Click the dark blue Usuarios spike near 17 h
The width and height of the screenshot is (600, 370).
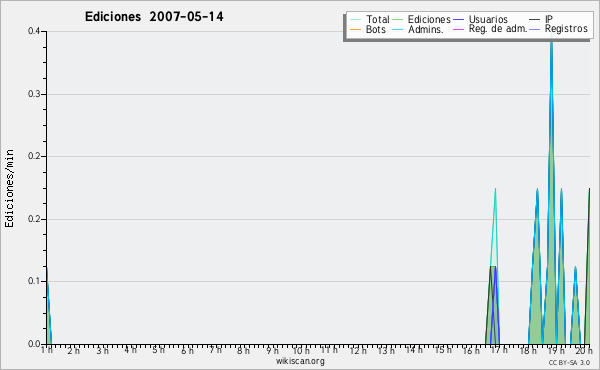(495, 306)
